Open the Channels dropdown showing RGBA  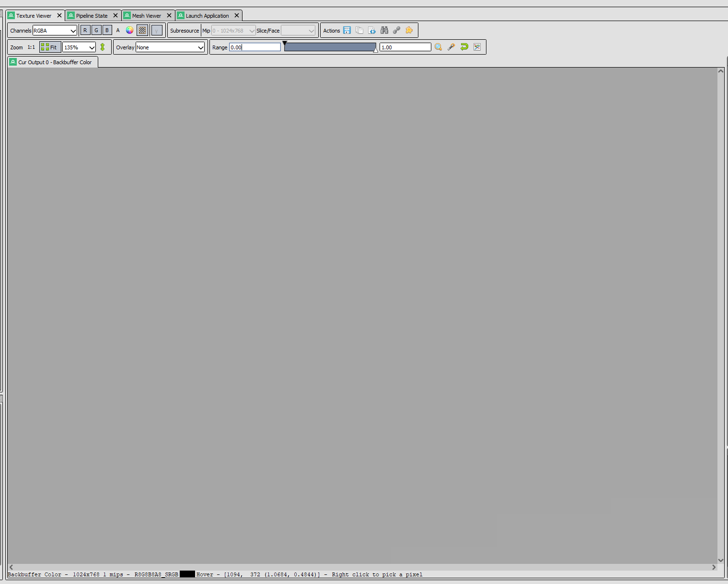pos(55,30)
